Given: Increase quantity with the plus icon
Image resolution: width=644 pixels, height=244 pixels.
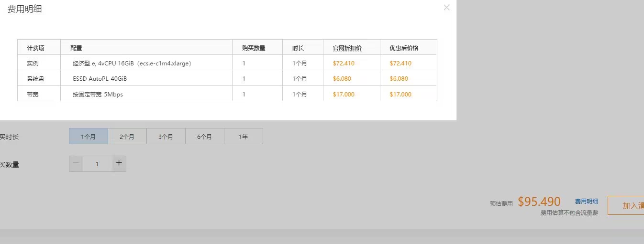Looking at the screenshot, I should click(119, 163).
